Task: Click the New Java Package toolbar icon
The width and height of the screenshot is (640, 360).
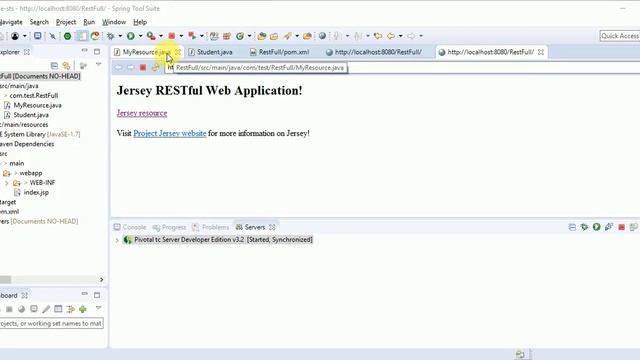Action: click(227, 36)
